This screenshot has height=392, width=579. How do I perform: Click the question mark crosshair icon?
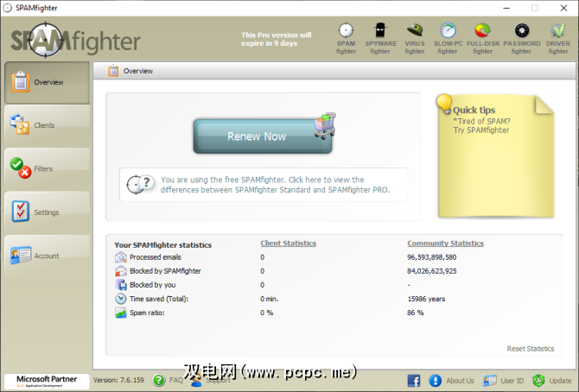[x=140, y=184]
